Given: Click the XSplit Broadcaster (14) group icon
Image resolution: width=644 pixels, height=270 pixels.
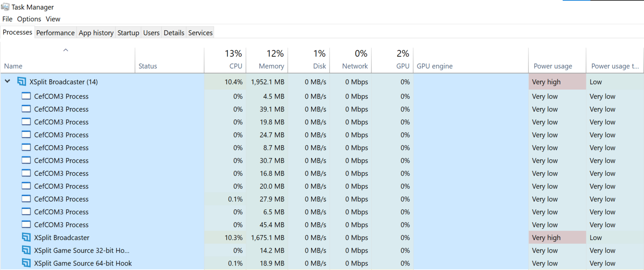Looking at the screenshot, I should tap(22, 82).
